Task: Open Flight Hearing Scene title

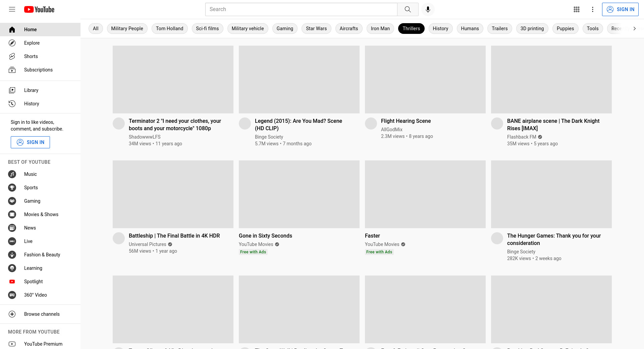Action: click(406, 121)
